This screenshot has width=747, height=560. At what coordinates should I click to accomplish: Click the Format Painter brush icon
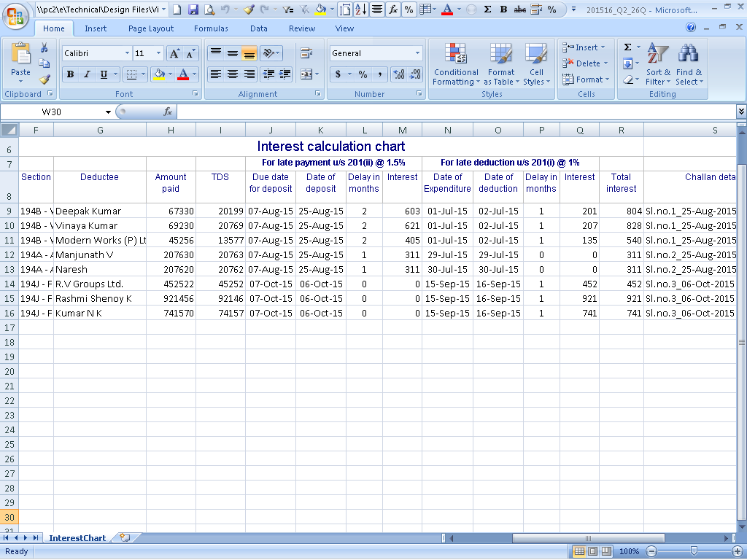pos(44,80)
